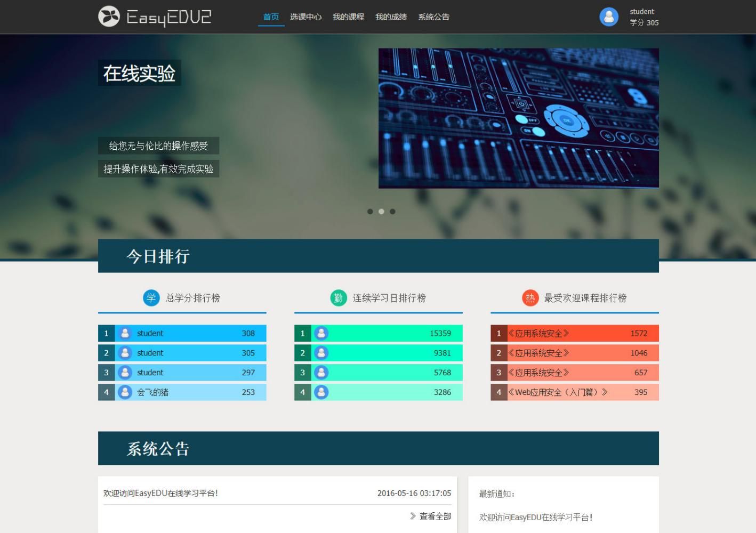Click avatar of 会飞的猪 in ranking
Viewport: 756px width, 533px height.
click(x=125, y=392)
